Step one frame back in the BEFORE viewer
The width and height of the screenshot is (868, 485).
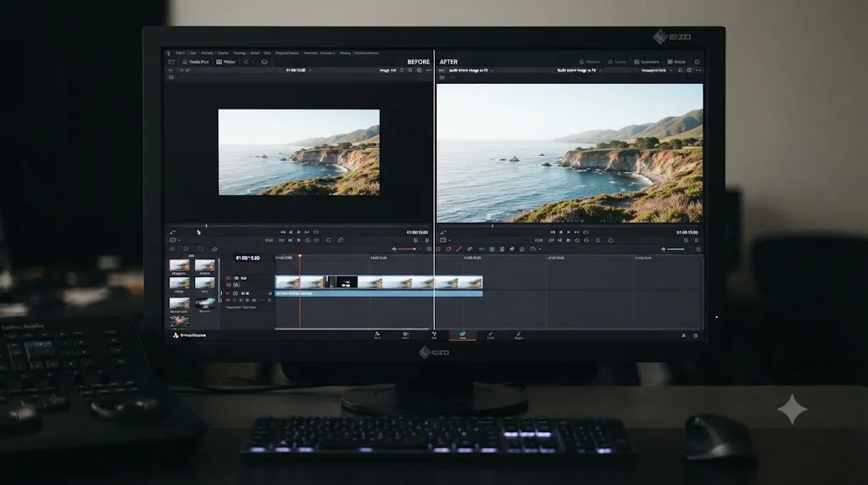tap(291, 232)
